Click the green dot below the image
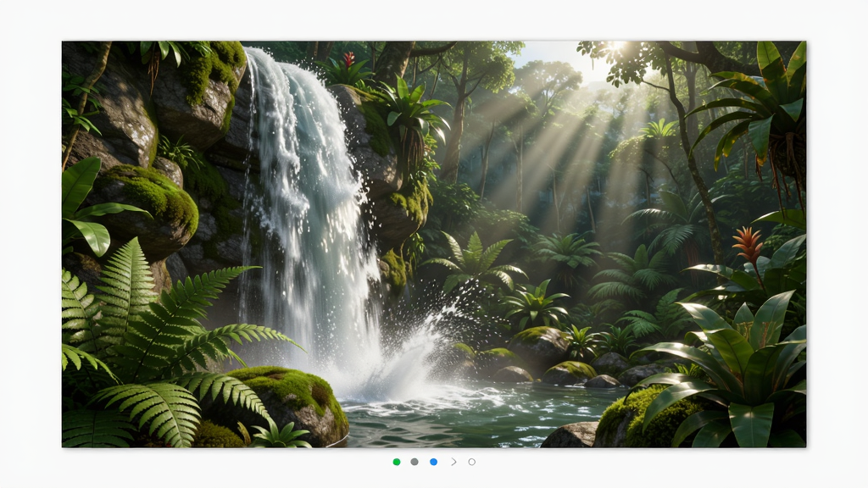This screenshot has width=868, height=488. 397,462
